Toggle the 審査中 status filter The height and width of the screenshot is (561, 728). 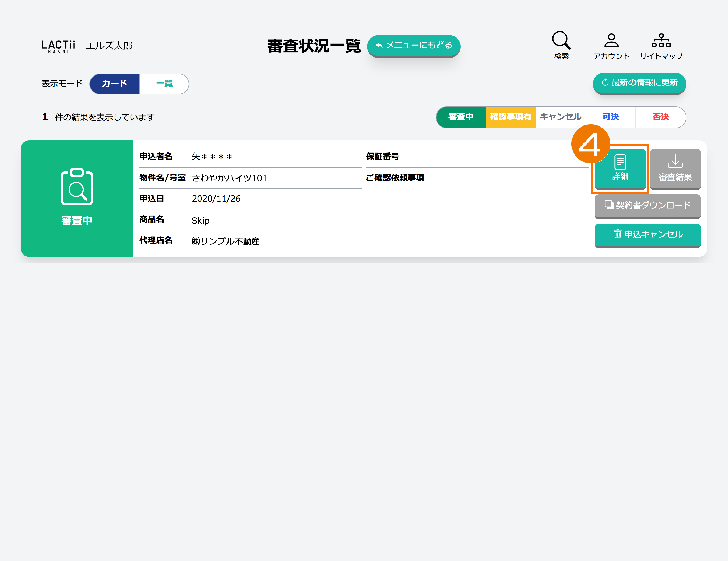(x=461, y=117)
